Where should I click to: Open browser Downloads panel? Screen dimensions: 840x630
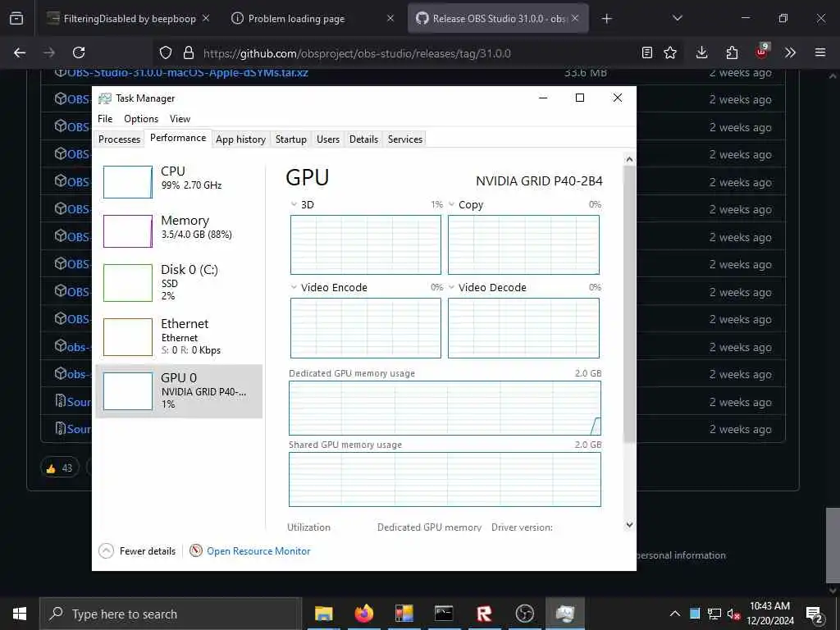click(702, 52)
